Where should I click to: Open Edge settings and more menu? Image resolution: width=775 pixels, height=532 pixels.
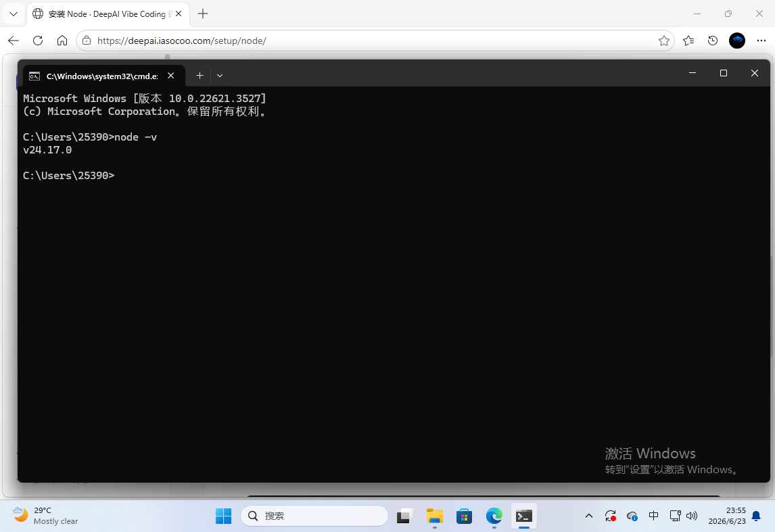coord(761,41)
